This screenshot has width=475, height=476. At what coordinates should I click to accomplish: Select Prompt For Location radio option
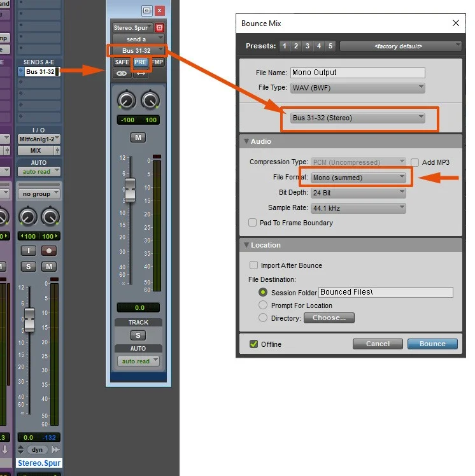point(263,305)
